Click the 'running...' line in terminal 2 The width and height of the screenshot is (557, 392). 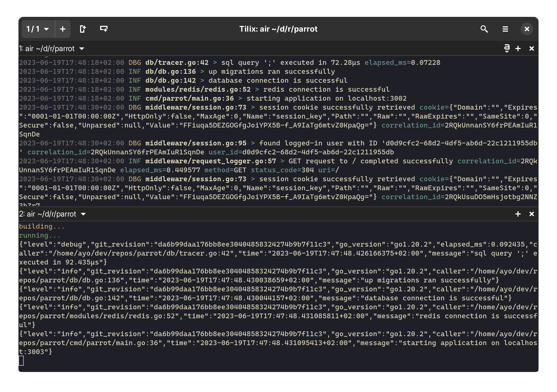(x=40, y=236)
